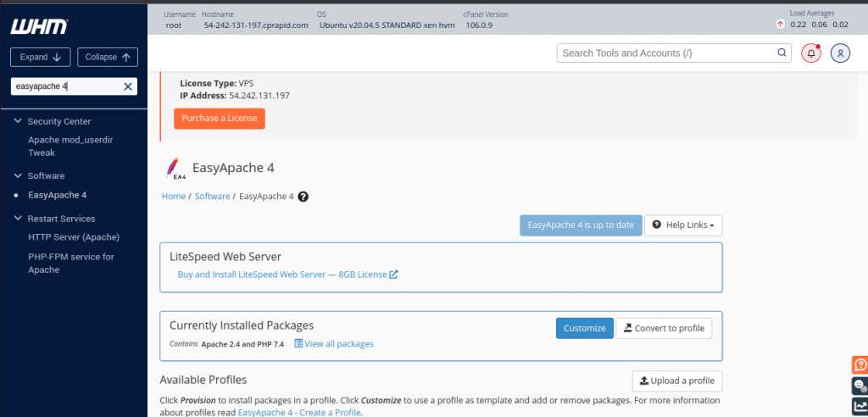The image size is (868, 417).
Task: Click the Ubuntu v20.04.5 STANDARD OS text
Action: [387, 25]
